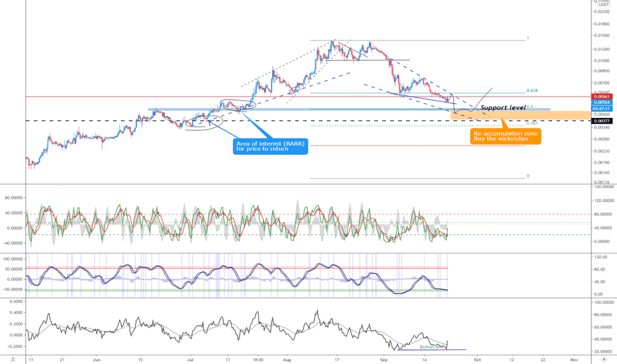Image resolution: width=617 pixels, height=364 pixels.
Task: Select the 0.5 Fibonacci level label
Action: click(x=530, y=107)
